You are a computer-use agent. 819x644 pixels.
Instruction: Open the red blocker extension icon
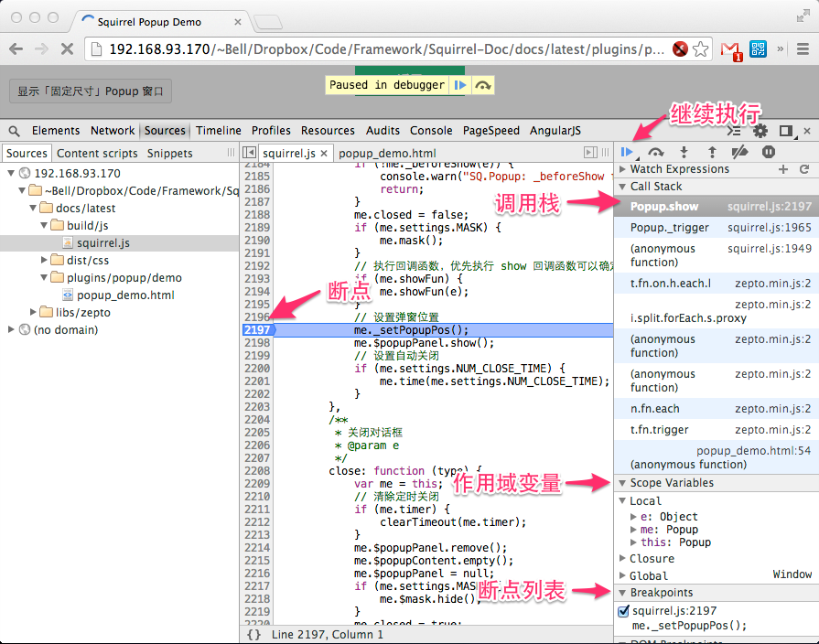pyautogui.click(x=680, y=49)
